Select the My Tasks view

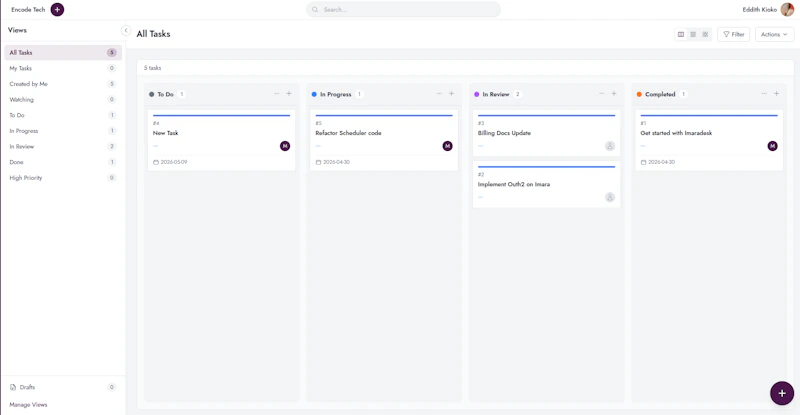click(63, 68)
